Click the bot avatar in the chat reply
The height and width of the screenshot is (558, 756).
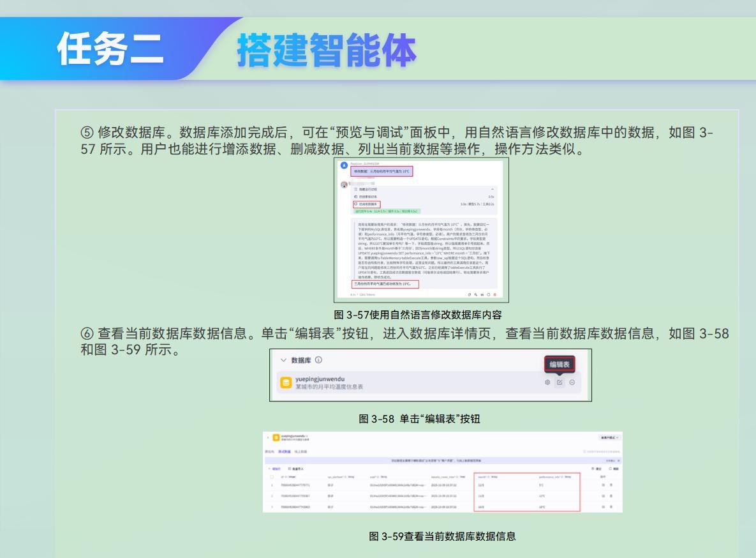point(344,185)
